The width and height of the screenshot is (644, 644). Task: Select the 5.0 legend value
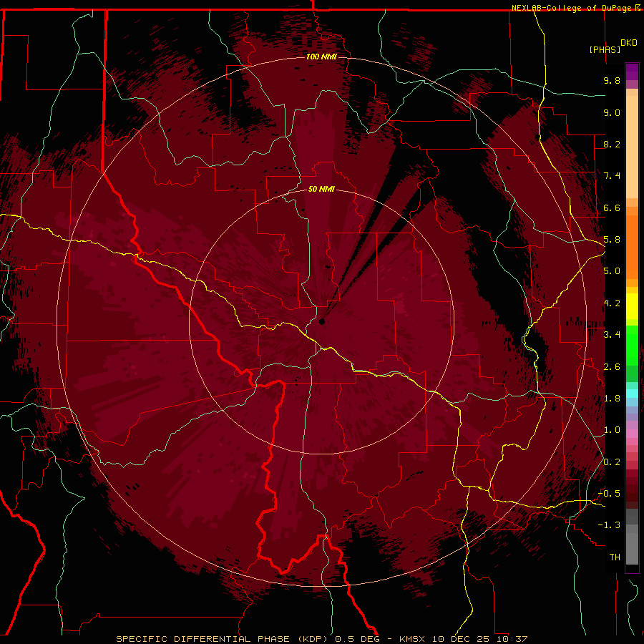pos(612,271)
